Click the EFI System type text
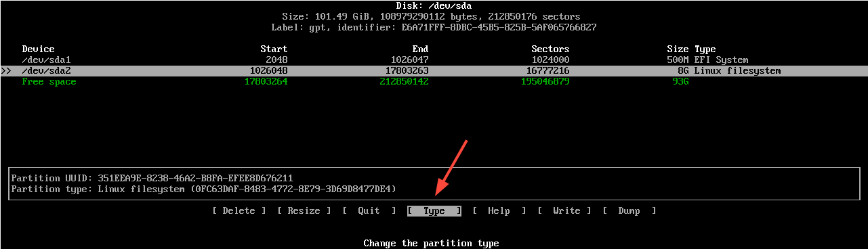 tap(721, 60)
